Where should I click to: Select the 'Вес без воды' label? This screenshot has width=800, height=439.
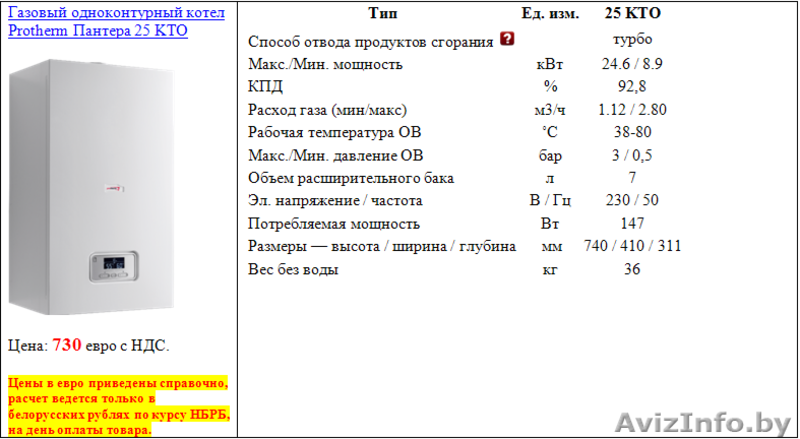(x=293, y=269)
